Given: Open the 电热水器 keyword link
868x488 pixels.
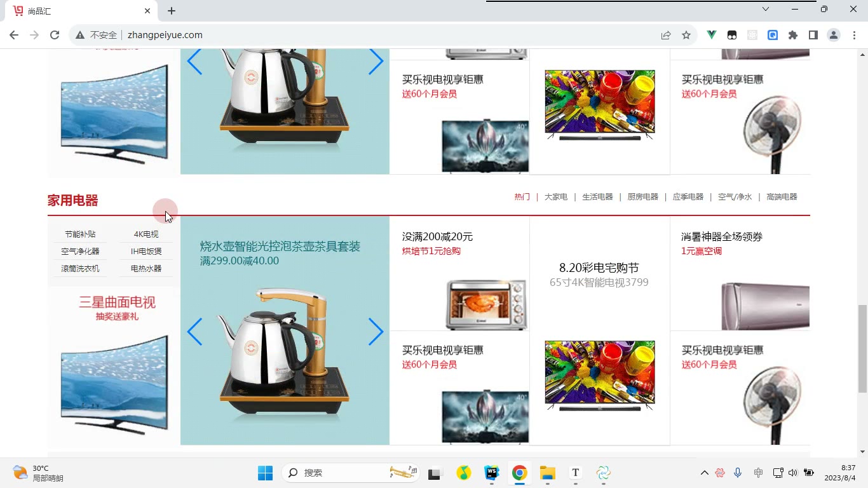Looking at the screenshot, I should point(146,269).
